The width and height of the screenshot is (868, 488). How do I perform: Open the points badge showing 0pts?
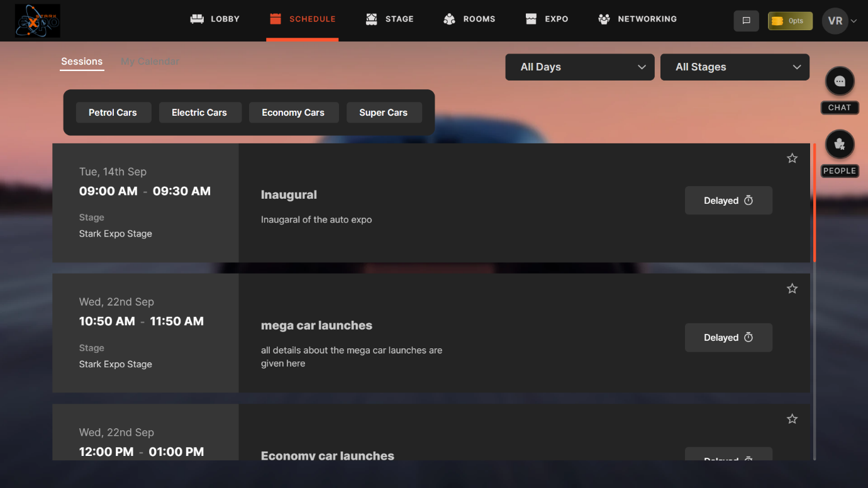point(790,21)
